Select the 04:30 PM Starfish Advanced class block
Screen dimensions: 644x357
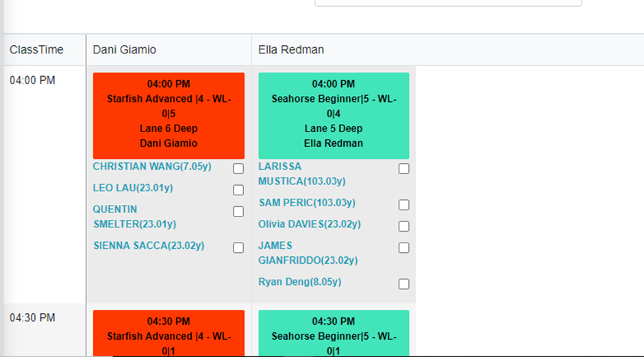pyautogui.click(x=169, y=333)
